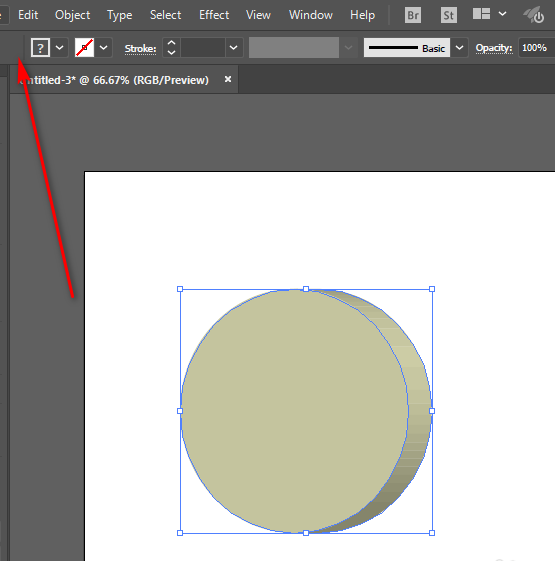Open the Adobe Bridge (Br) icon
Screen dimensions: 555x561
[413, 15]
